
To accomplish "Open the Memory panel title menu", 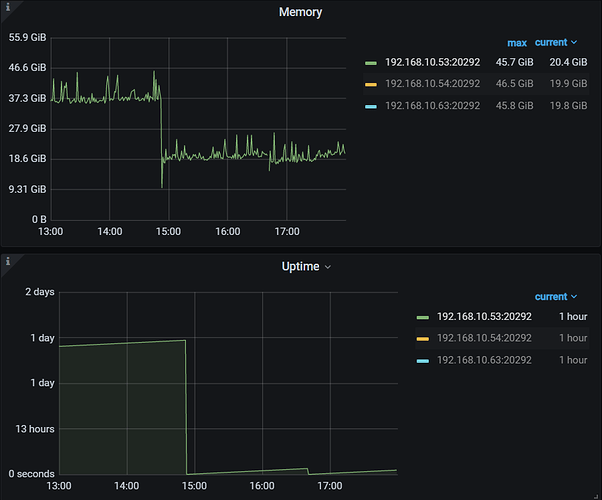I will click(301, 12).
